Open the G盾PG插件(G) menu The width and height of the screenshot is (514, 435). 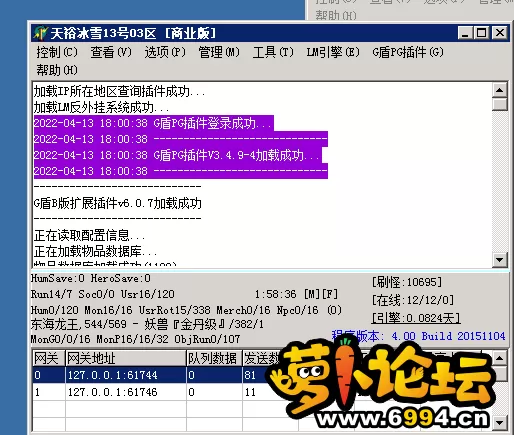[x=408, y=52]
